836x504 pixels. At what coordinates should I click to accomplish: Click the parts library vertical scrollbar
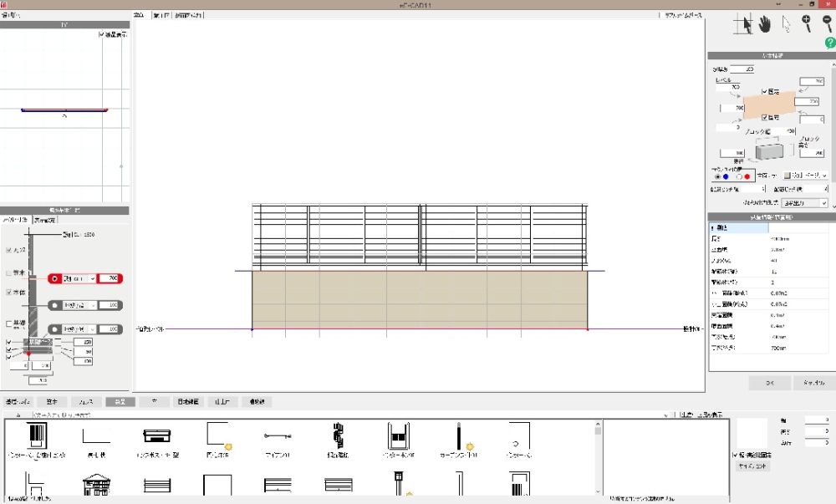click(598, 458)
